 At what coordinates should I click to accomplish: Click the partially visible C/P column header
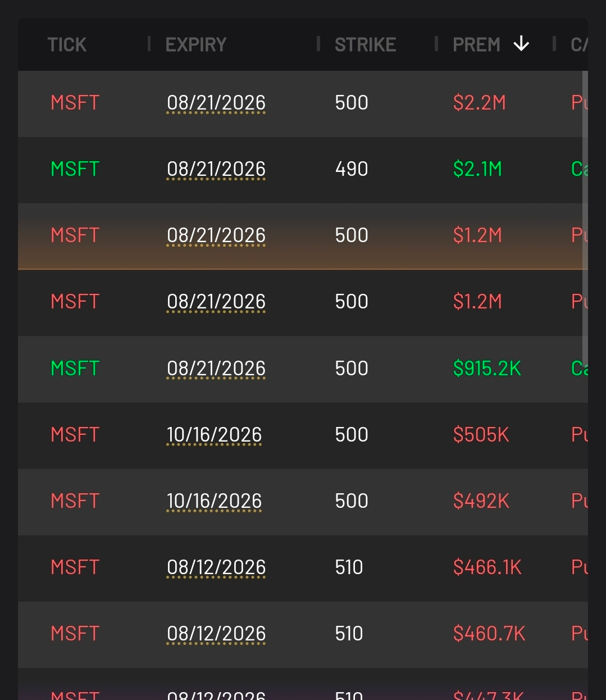point(579,44)
